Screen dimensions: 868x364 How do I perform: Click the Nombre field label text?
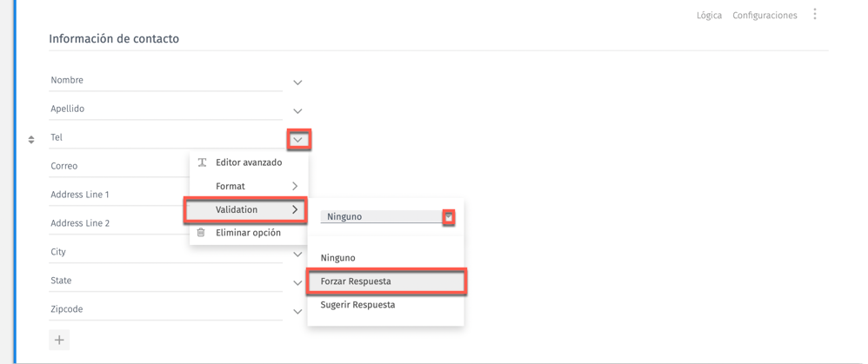[67, 80]
